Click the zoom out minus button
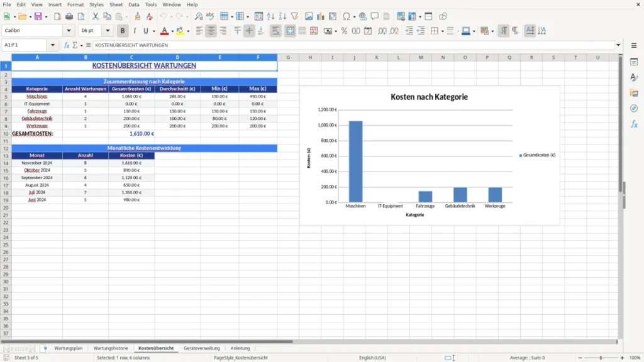Viewport: 644px width, 362px height. (580, 358)
